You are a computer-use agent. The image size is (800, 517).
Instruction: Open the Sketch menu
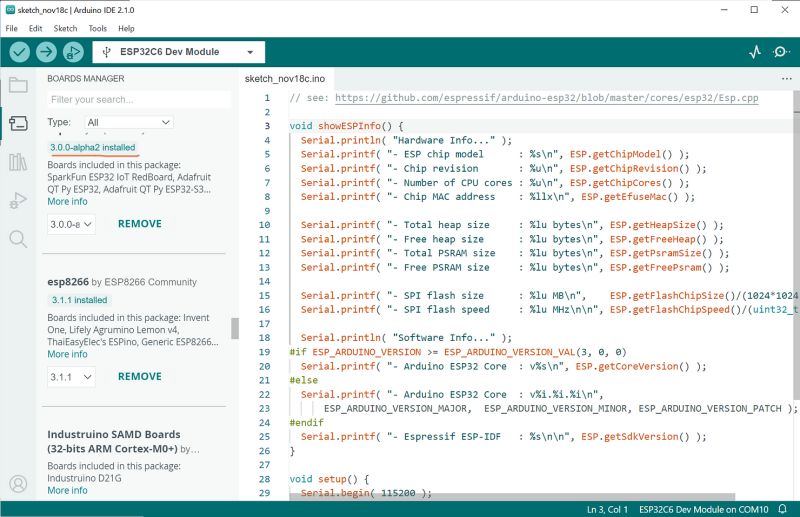(65, 29)
